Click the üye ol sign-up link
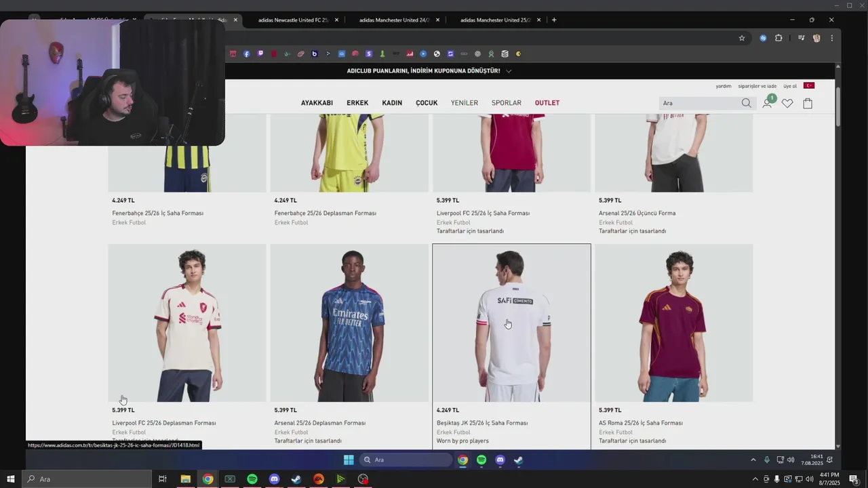The image size is (868, 488). [x=790, y=86]
